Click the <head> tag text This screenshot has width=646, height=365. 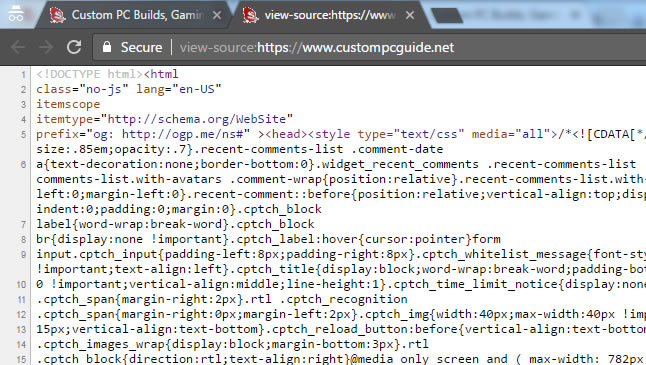286,134
